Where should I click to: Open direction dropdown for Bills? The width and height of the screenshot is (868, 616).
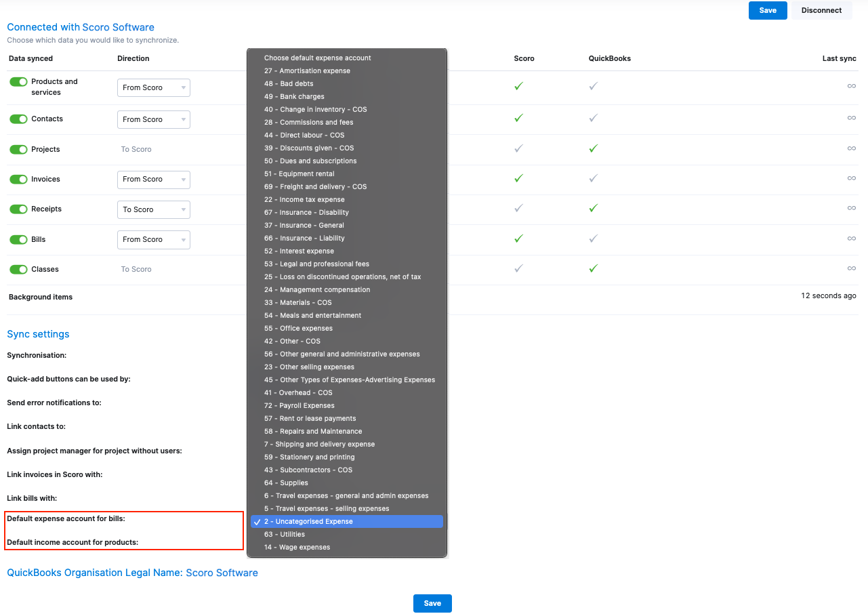[x=154, y=239]
